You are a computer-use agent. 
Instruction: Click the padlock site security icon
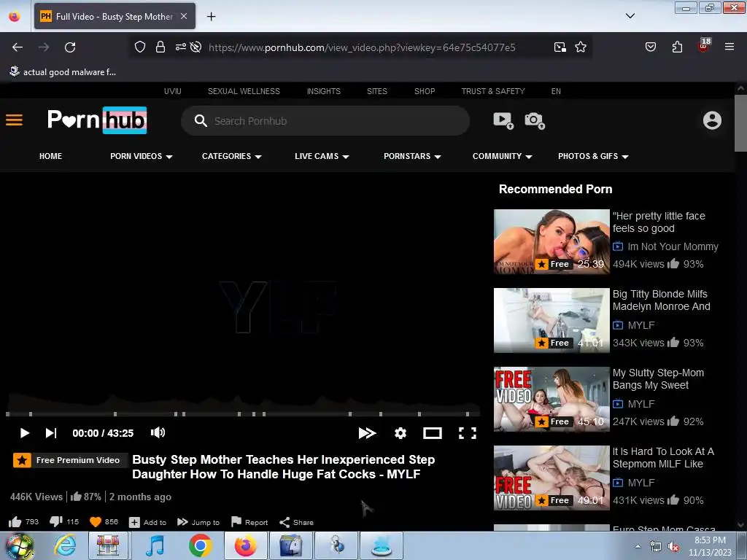pyautogui.click(x=160, y=47)
